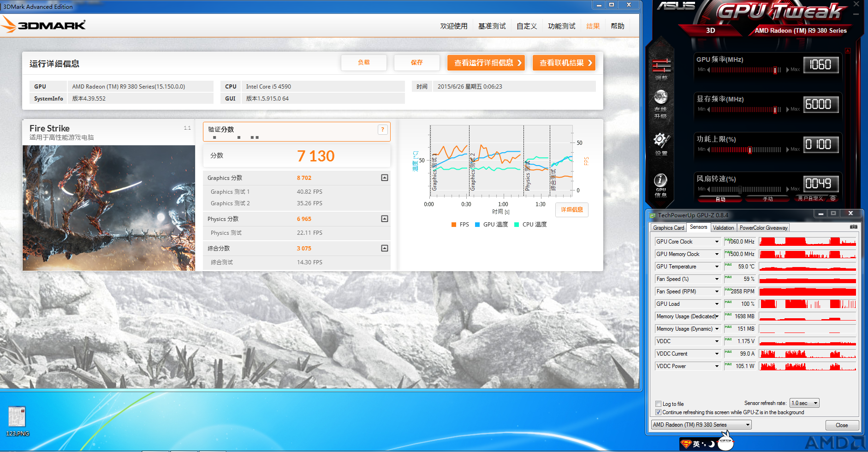The image size is (868, 452).
Task: Select the 3D tab in GPU Tweak
Action: pyautogui.click(x=711, y=30)
